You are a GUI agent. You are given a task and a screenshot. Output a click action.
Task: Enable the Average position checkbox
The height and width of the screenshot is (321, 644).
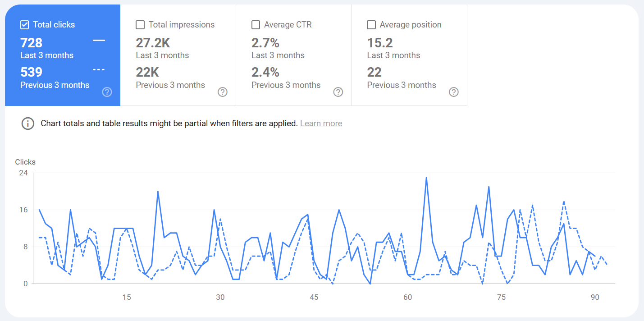pyautogui.click(x=371, y=25)
